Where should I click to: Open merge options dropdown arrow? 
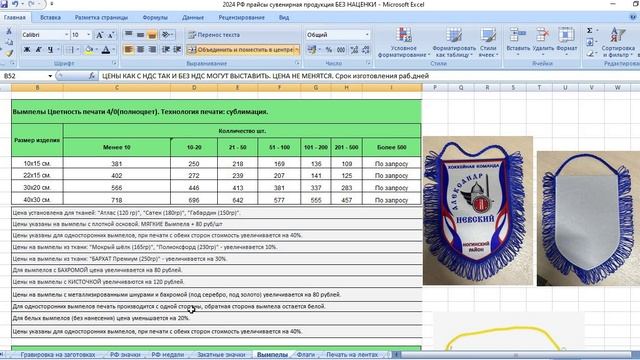(x=297, y=50)
